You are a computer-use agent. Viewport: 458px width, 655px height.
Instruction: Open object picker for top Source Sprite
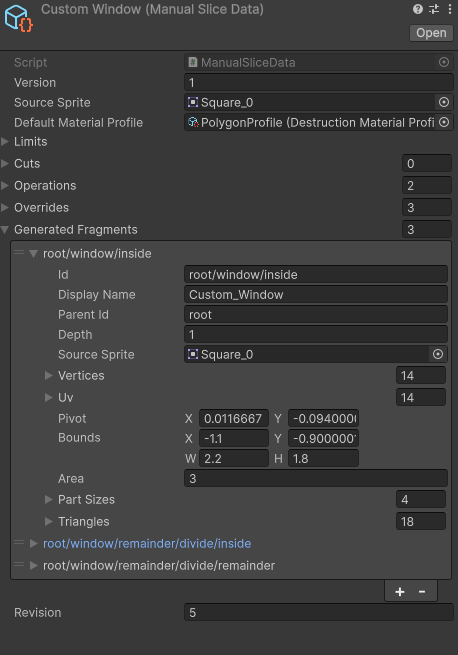pyautogui.click(x=444, y=102)
